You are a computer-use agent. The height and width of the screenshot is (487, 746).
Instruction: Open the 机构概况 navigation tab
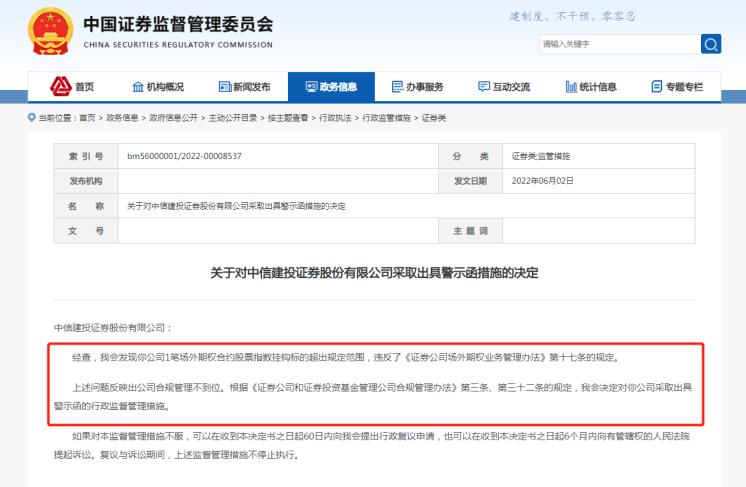pyautogui.click(x=158, y=87)
